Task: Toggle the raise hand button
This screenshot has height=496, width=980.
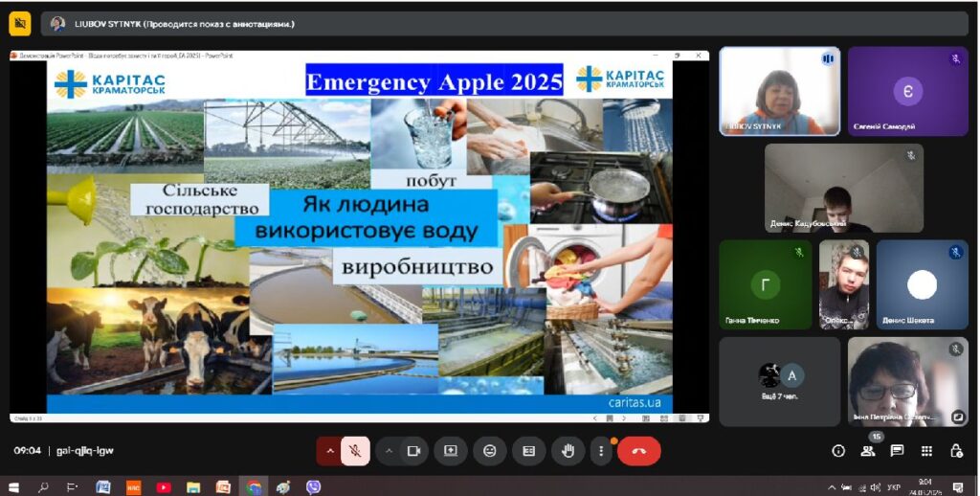Action: coord(568,451)
